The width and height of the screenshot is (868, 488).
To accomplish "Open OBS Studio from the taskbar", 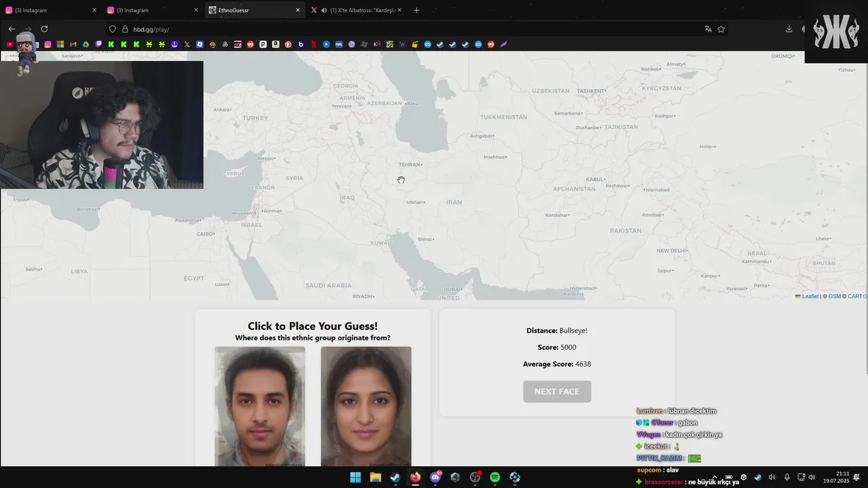I will coord(475,477).
